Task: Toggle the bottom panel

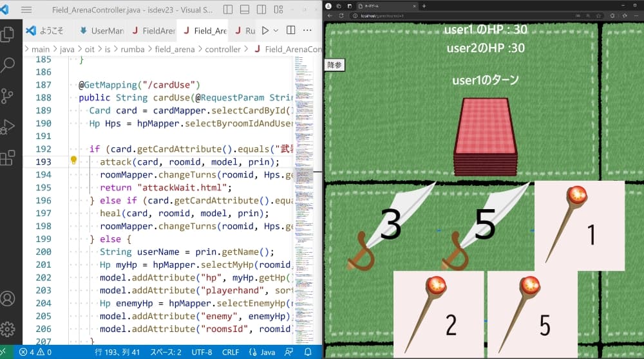Action: click(245, 10)
